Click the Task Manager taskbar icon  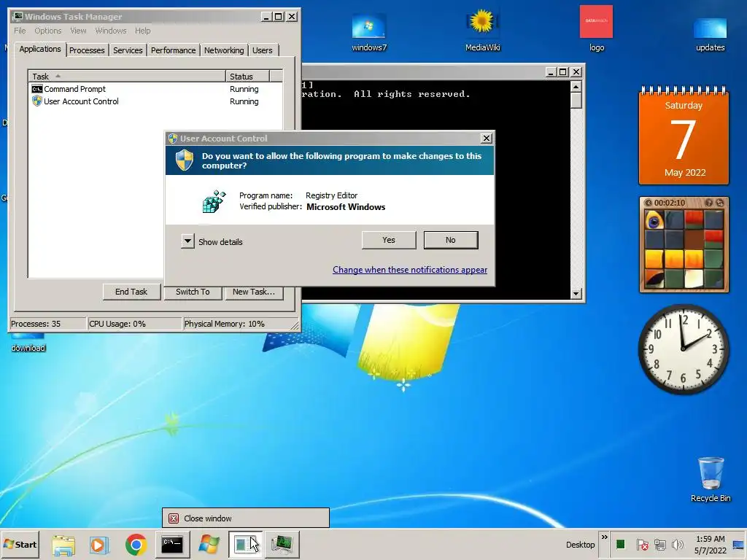(282, 544)
